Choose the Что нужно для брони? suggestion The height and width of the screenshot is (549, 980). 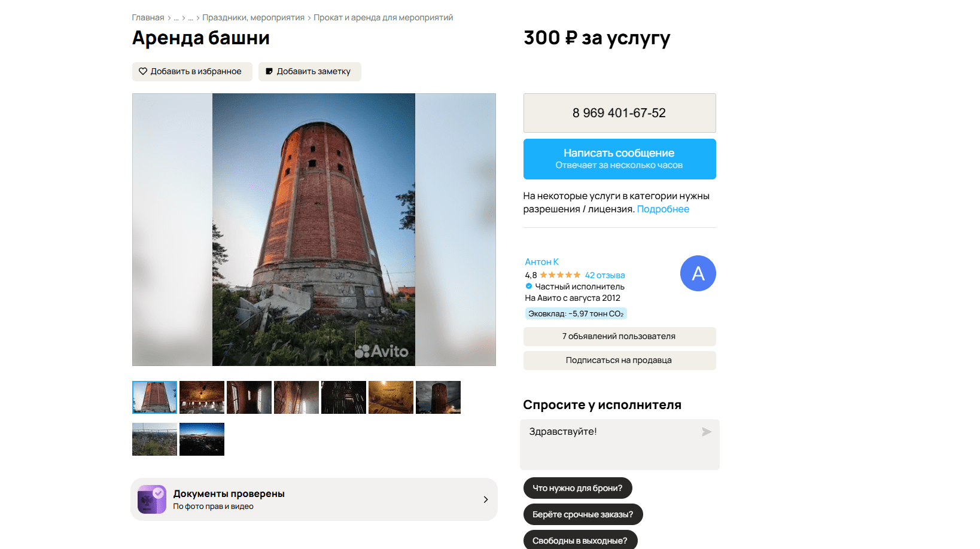[577, 488]
